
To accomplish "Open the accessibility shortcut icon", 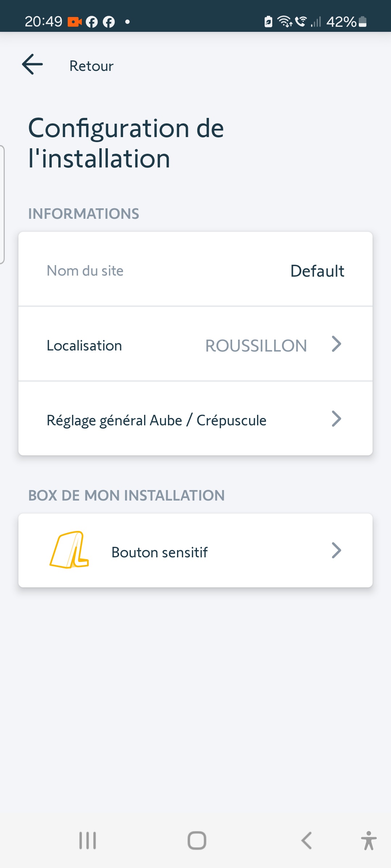I will coord(369,840).
